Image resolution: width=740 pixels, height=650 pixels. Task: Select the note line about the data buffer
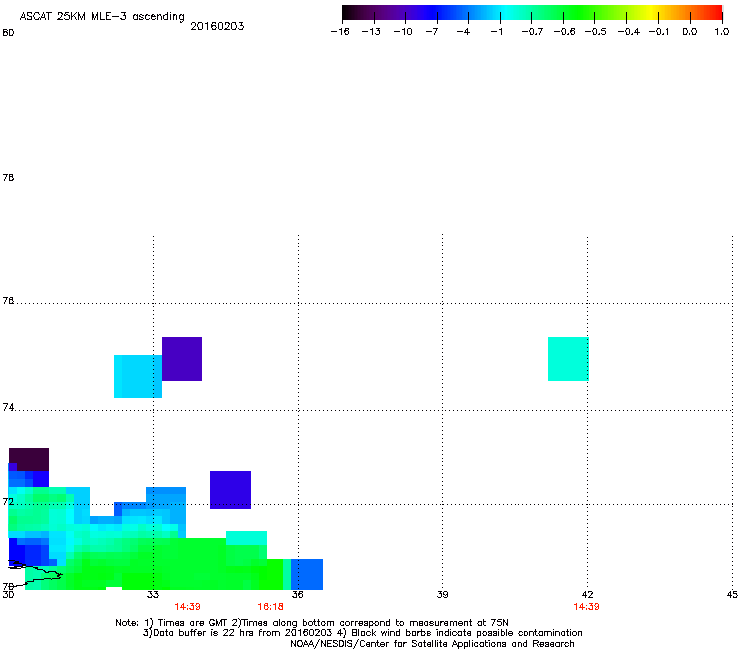[x=362, y=633]
